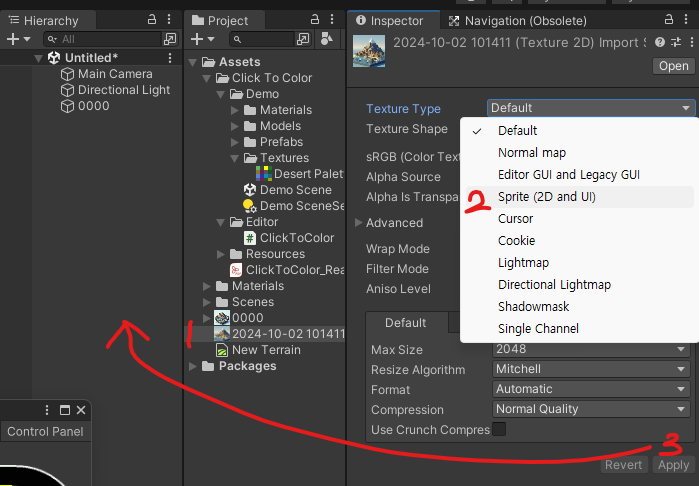Choose Cursor texture type
Image resolution: width=699 pixels, height=486 pixels.
point(580,218)
